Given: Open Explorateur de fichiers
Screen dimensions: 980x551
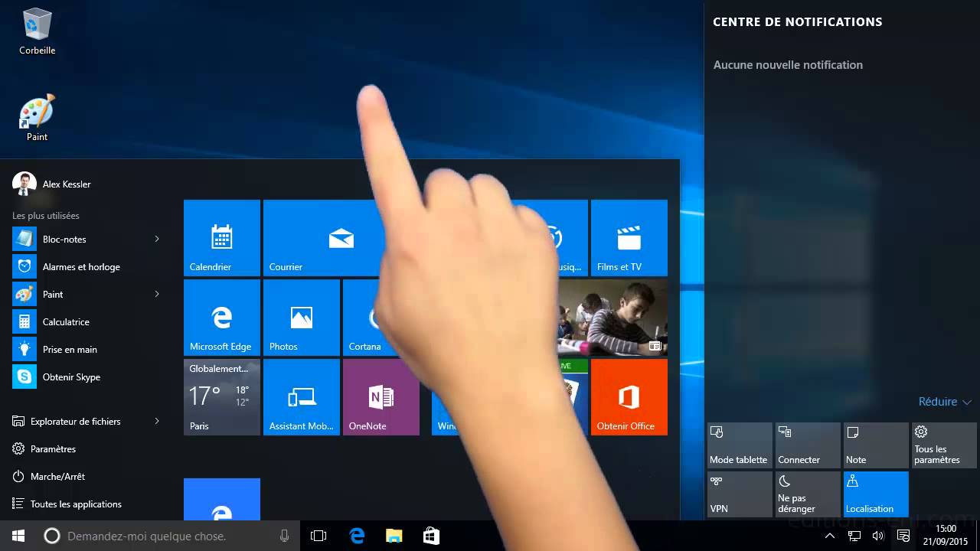Looking at the screenshot, I should tap(77, 421).
